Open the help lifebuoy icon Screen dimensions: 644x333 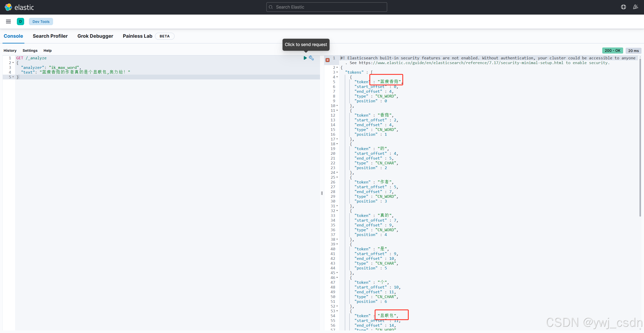point(623,7)
